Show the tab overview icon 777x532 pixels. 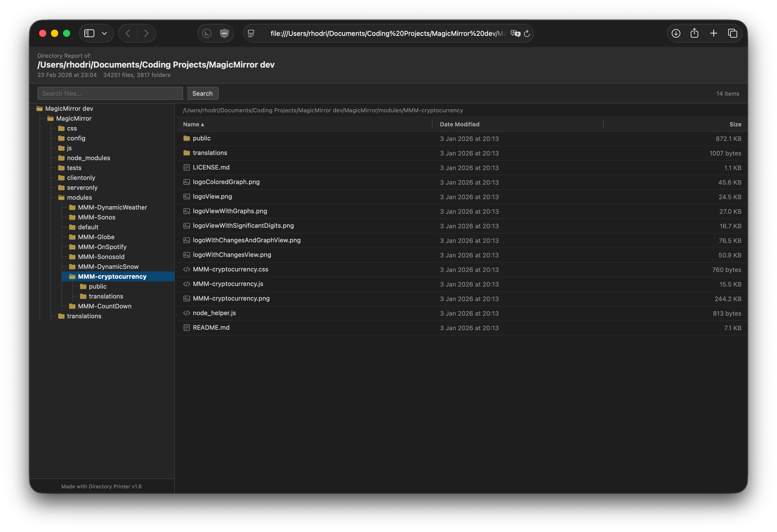733,34
